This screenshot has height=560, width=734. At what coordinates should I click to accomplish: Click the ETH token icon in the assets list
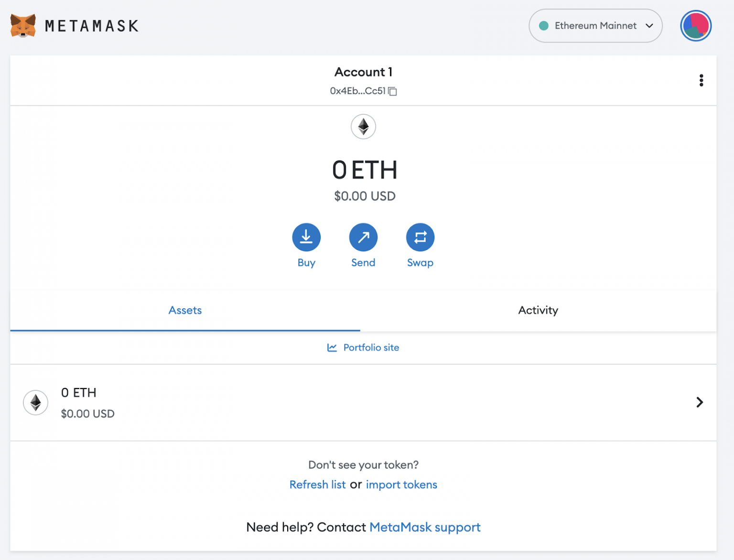coord(35,402)
